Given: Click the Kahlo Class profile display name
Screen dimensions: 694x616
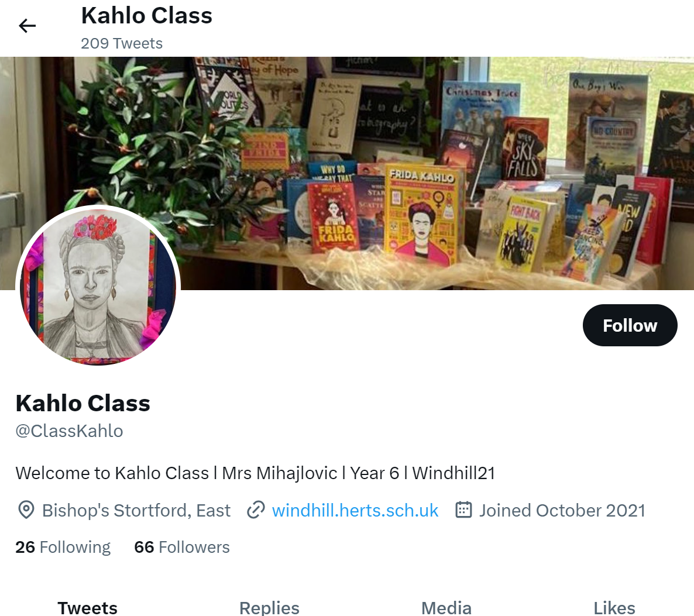Looking at the screenshot, I should pyautogui.click(x=83, y=403).
